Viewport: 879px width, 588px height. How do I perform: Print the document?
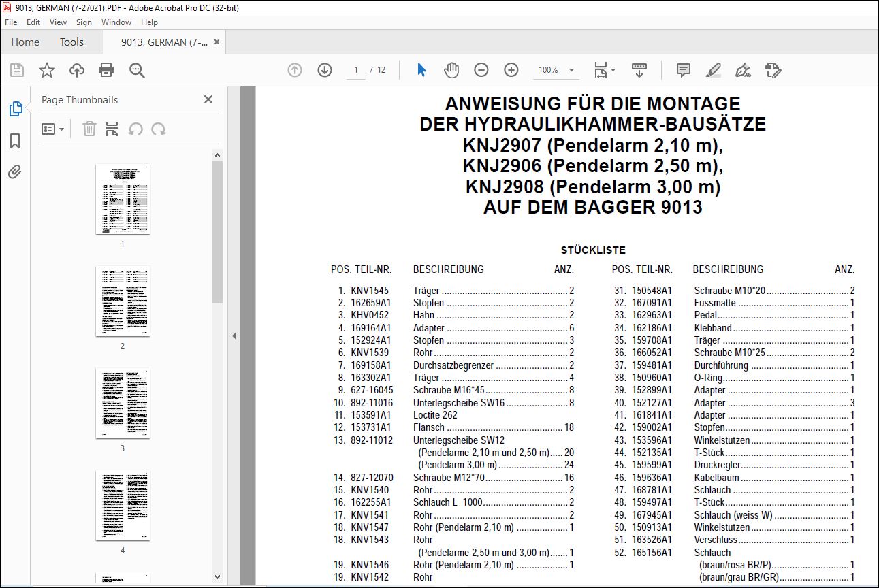point(106,70)
